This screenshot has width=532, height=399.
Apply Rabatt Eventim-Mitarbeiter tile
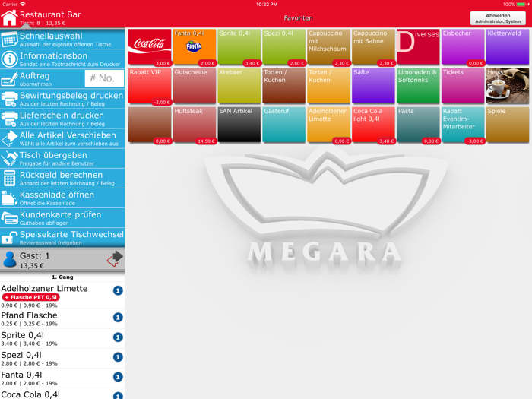(x=463, y=125)
